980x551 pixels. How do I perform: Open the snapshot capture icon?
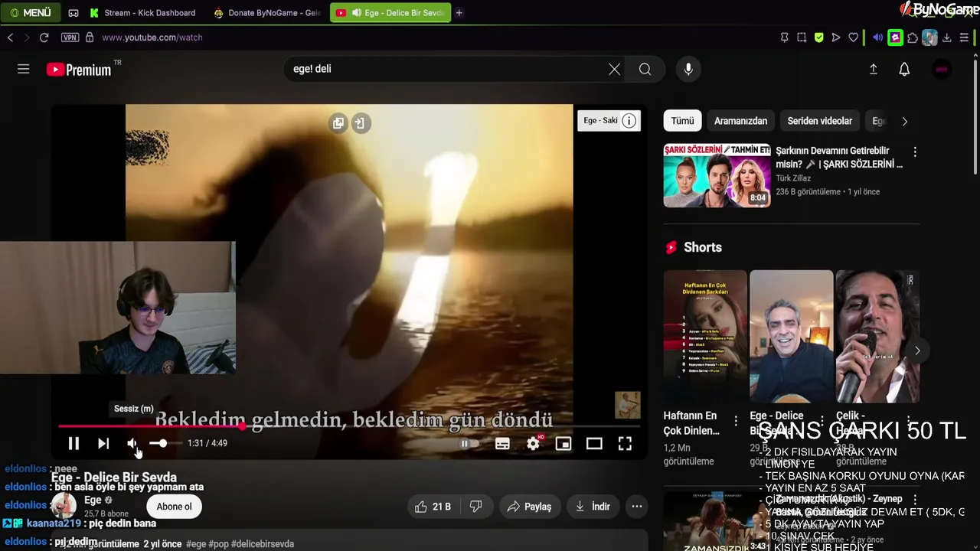802,37
